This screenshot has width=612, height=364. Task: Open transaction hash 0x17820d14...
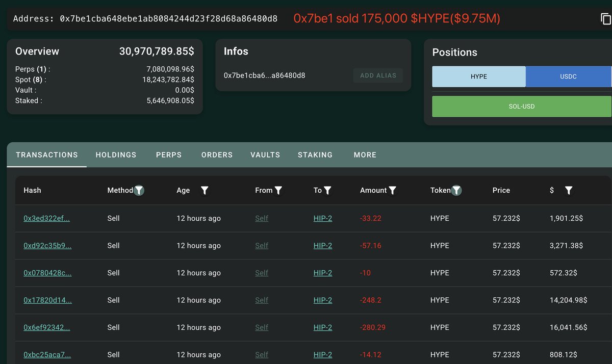(47, 300)
